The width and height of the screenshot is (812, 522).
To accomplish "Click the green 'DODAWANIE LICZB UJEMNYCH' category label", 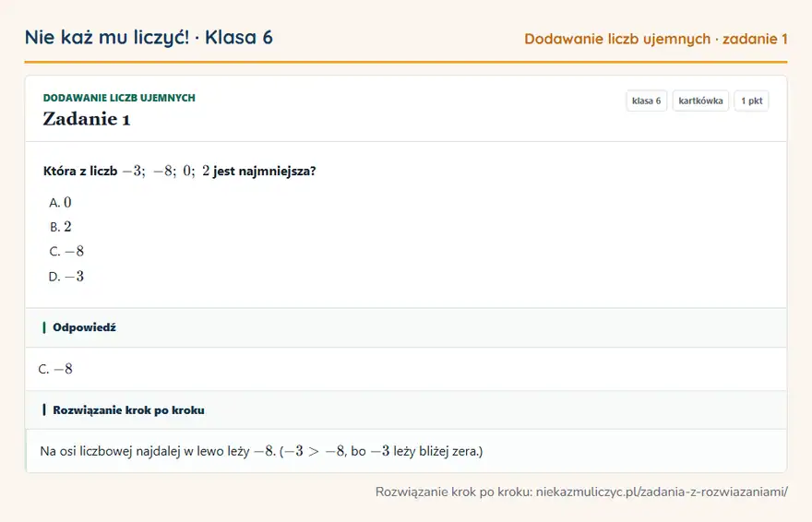I will (x=119, y=98).
